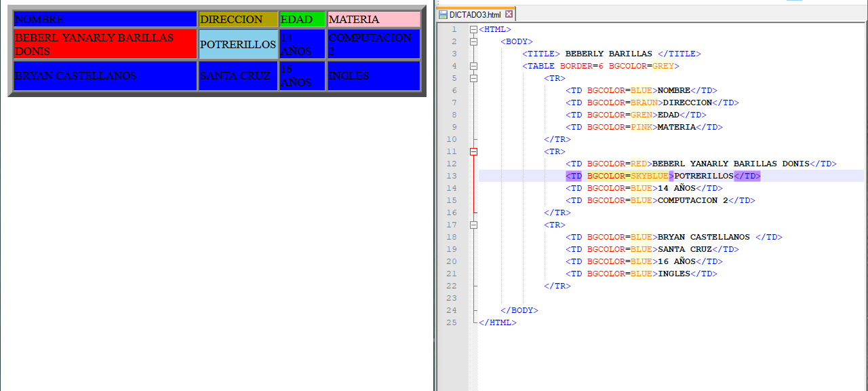Click the closing </TR> tag on line 16

[x=557, y=212]
